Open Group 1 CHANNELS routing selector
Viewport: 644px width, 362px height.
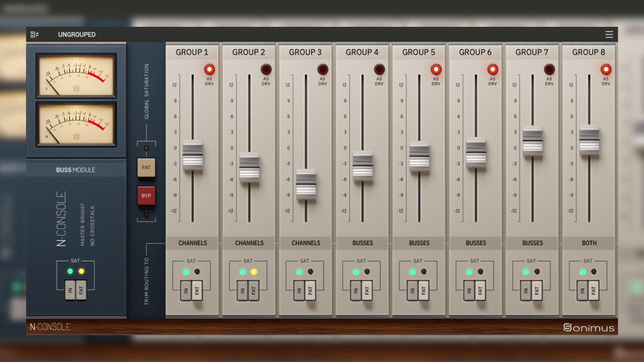193,243
